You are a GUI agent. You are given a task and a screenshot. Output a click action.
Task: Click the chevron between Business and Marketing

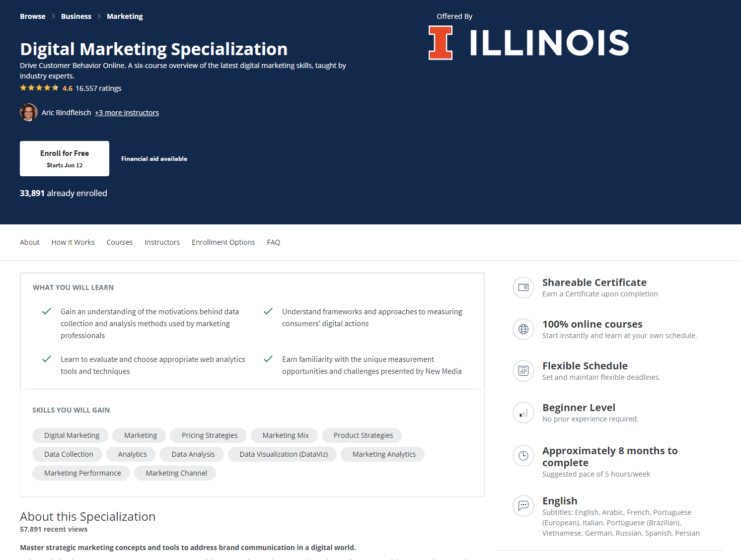click(x=99, y=16)
